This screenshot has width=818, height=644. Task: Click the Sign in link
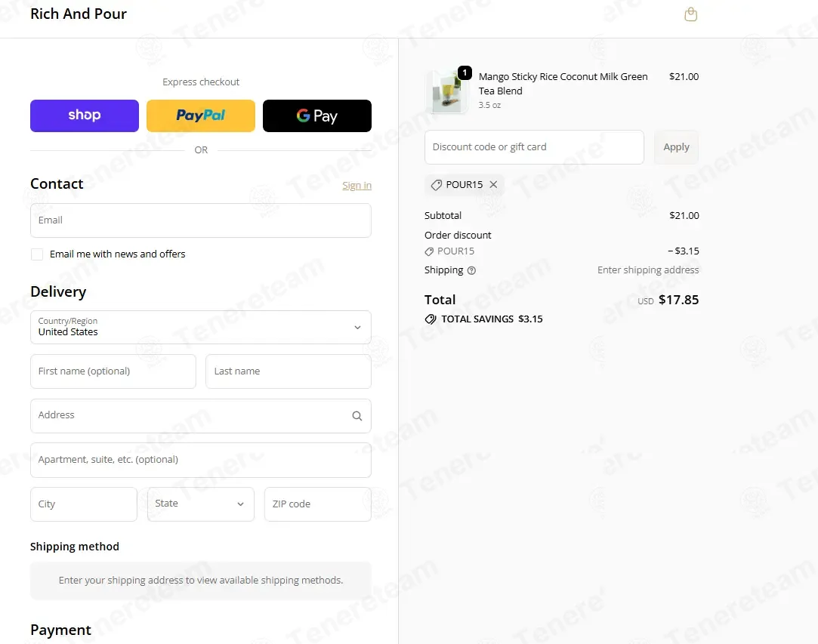(357, 186)
